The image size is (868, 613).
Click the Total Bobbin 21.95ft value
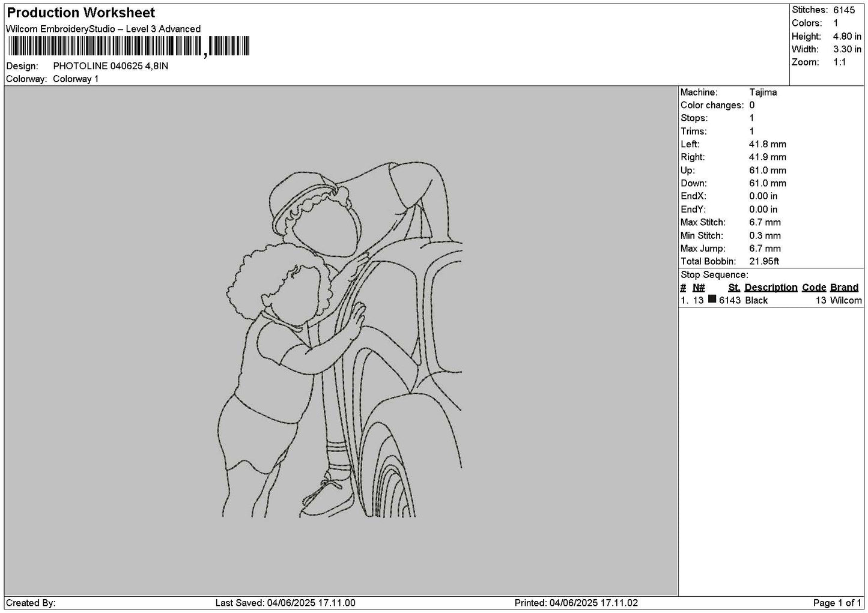[x=764, y=261]
